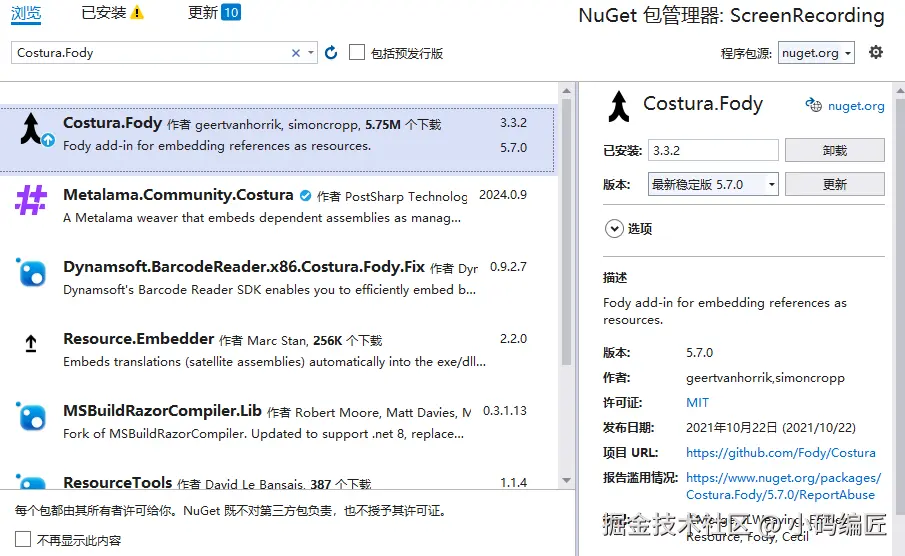The height and width of the screenshot is (556, 905).
Task: Switch to the Updates tab
Action: 203,12
